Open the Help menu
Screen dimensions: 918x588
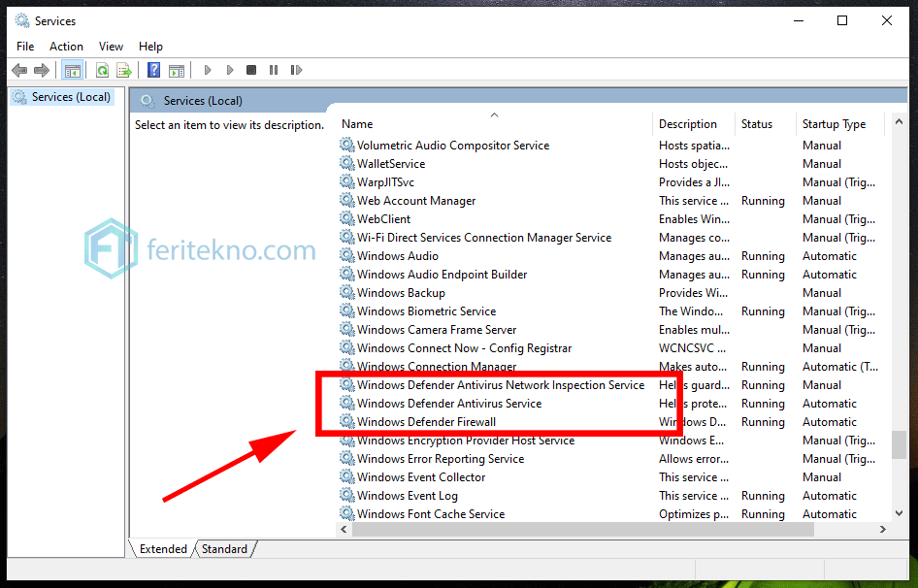tap(150, 47)
